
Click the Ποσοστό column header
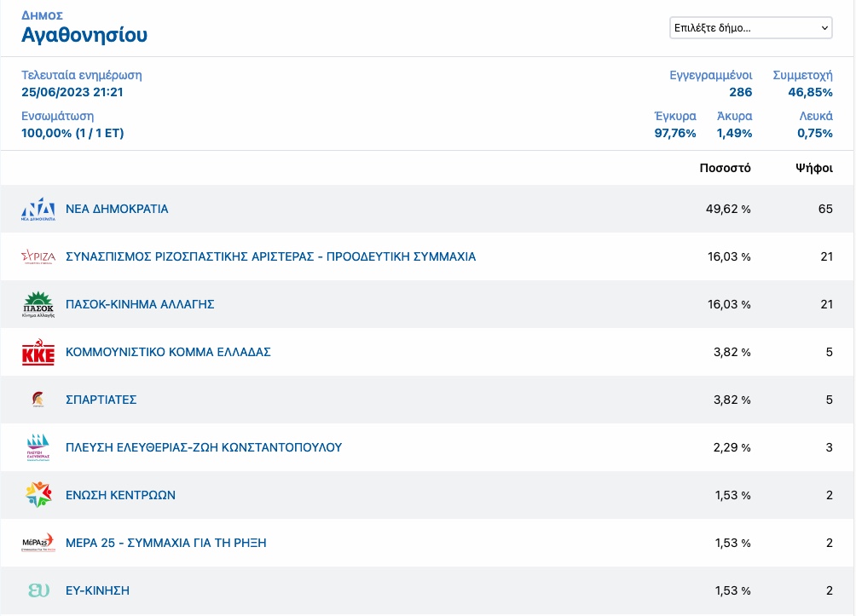point(725,168)
